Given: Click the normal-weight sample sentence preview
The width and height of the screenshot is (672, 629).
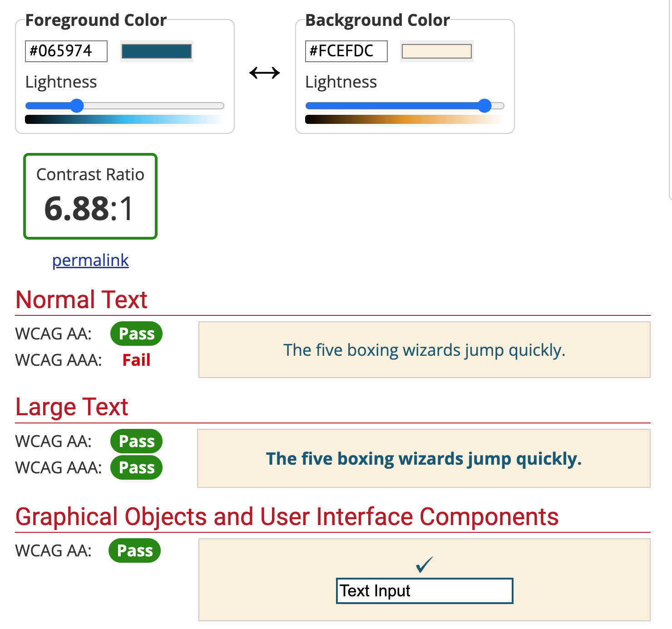Looking at the screenshot, I should tap(424, 350).
